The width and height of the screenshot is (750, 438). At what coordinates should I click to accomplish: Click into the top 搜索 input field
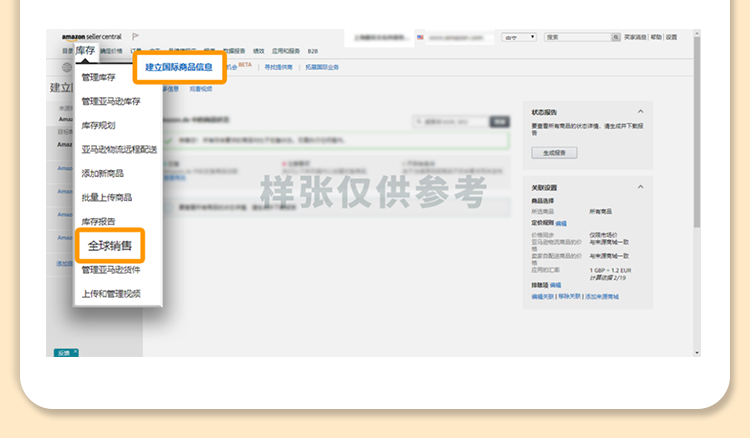pos(585,37)
